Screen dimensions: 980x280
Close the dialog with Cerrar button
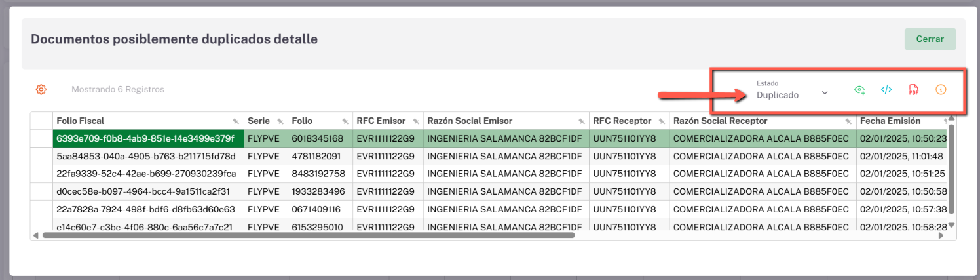(x=930, y=39)
